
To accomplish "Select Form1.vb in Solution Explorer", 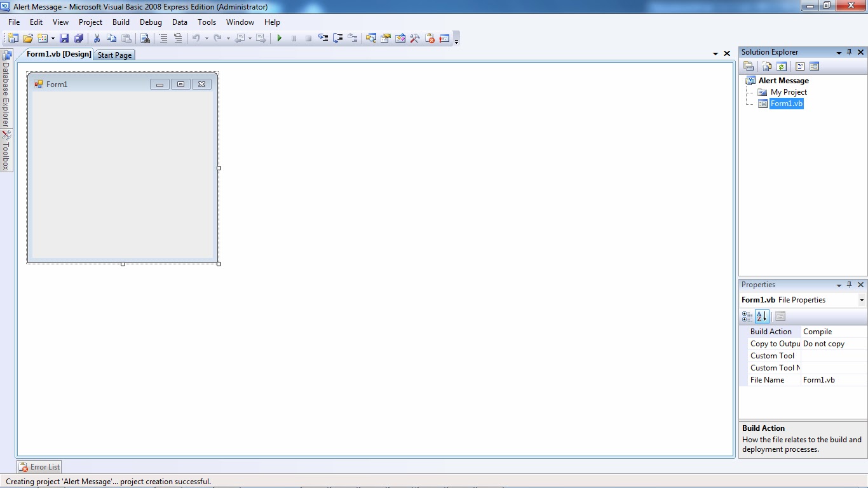I will click(787, 104).
